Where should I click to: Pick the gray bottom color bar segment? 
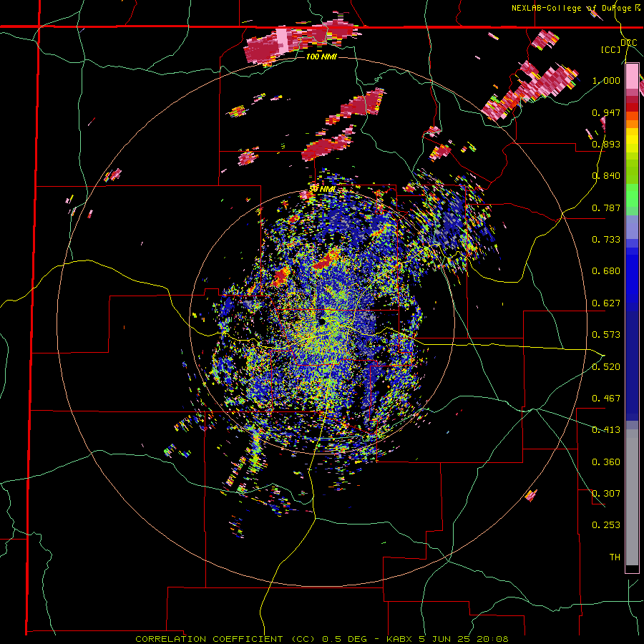(632, 497)
